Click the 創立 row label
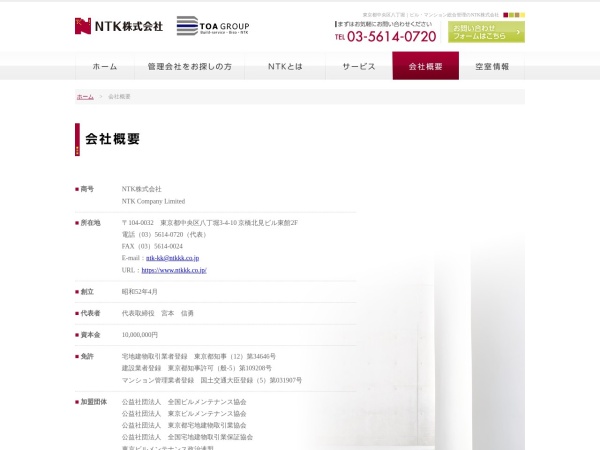 tap(87, 292)
